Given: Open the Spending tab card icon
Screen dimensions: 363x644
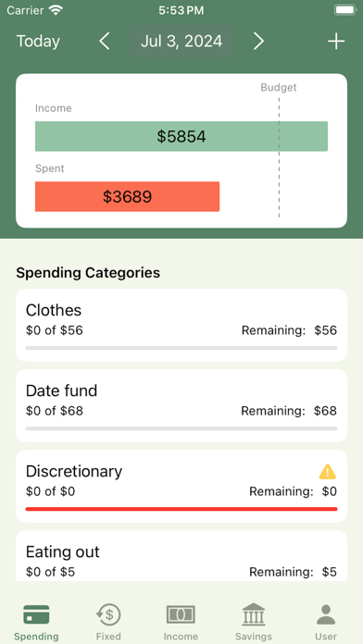Looking at the screenshot, I should [x=36, y=614].
